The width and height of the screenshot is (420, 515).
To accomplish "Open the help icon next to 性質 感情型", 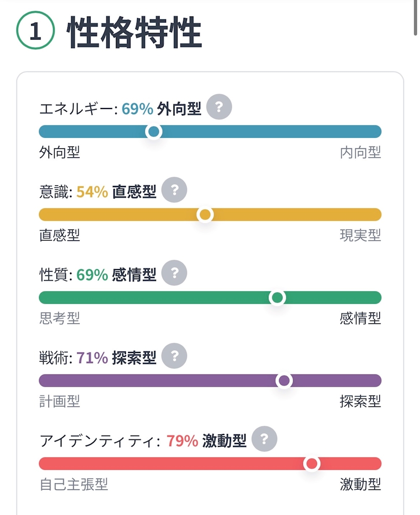I will (174, 273).
